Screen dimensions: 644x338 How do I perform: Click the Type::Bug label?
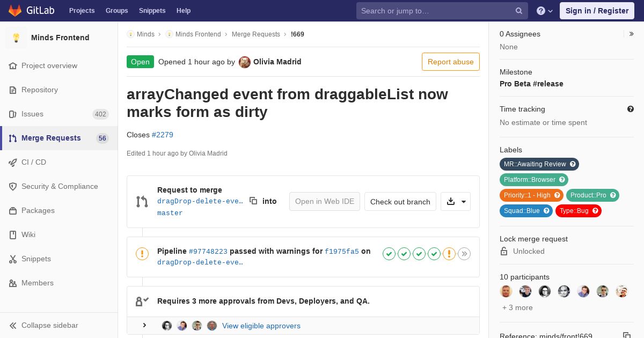(579, 211)
